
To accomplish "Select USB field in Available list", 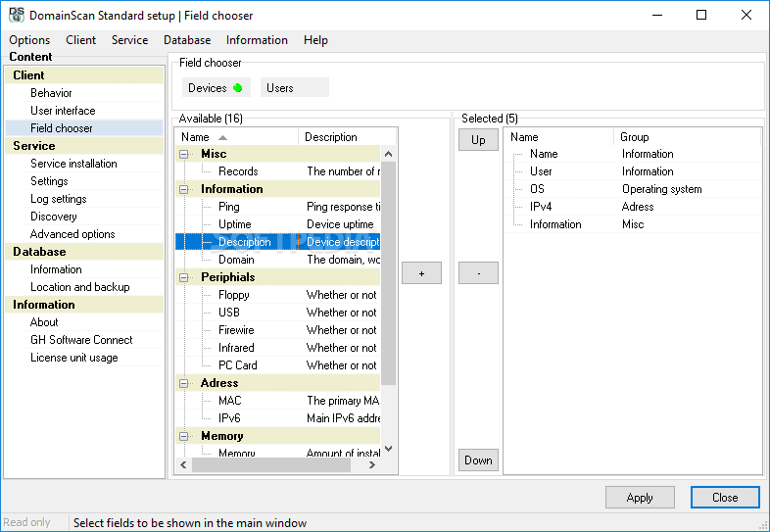I will pyautogui.click(x=229, y=313).
